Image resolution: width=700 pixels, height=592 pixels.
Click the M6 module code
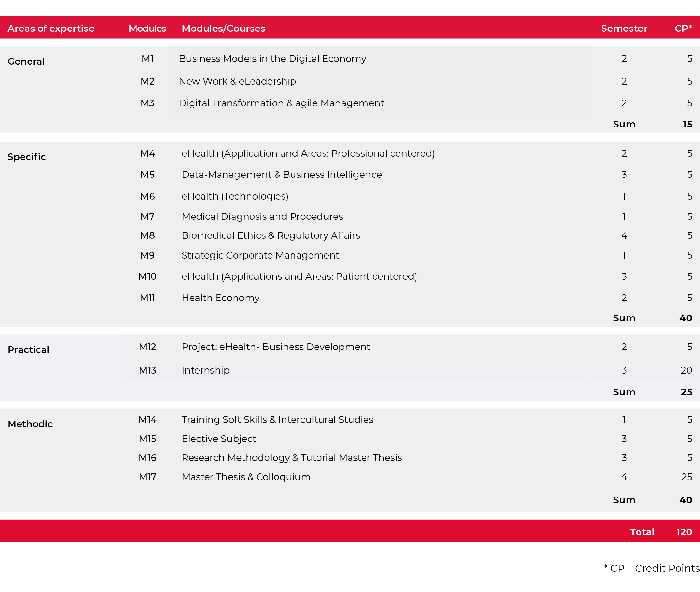point(147,196)
